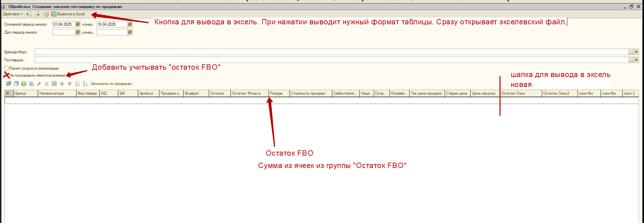644x223 pixels.
Task: Click the Номенклатура column header
Action: (x=57, y=93)
